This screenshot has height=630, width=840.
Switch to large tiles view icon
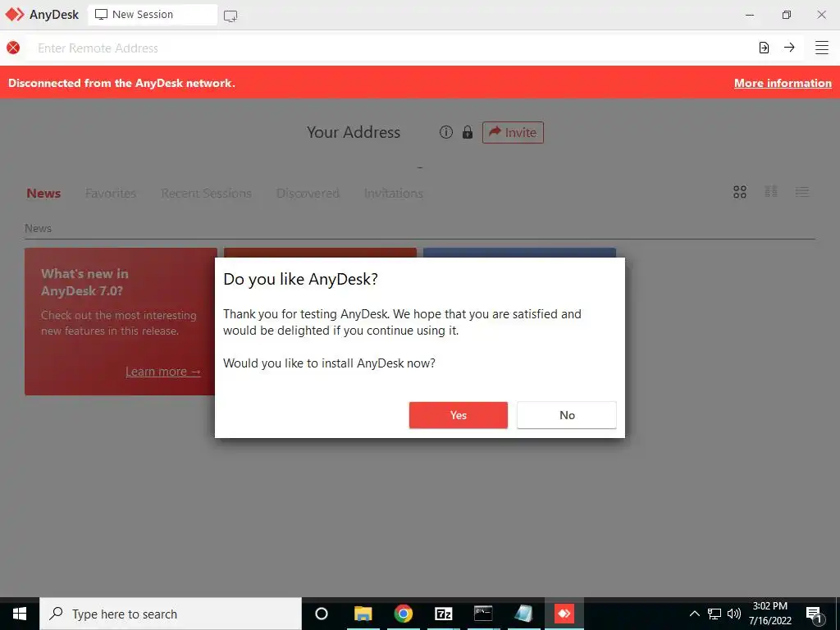740,192
